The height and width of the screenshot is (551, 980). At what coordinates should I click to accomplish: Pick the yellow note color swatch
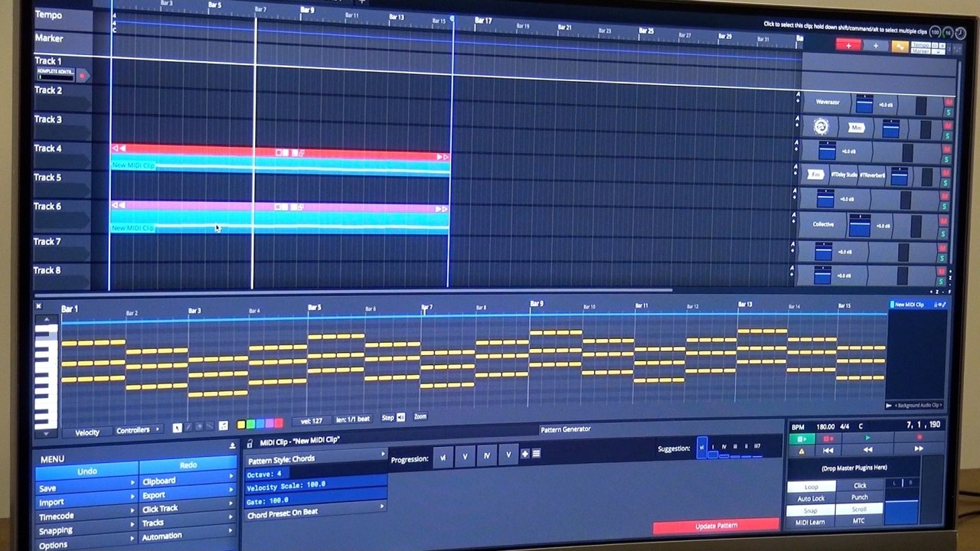click(x=241, y=425)
